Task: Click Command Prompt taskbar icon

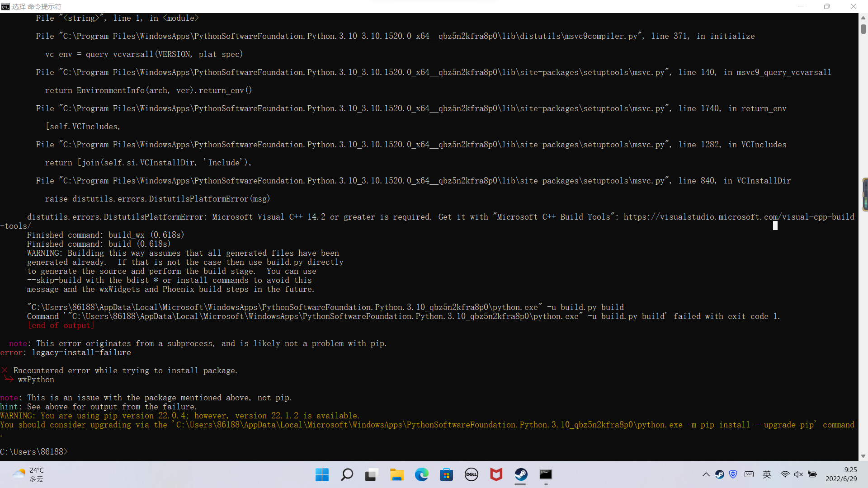Action: tap(546, 474)
